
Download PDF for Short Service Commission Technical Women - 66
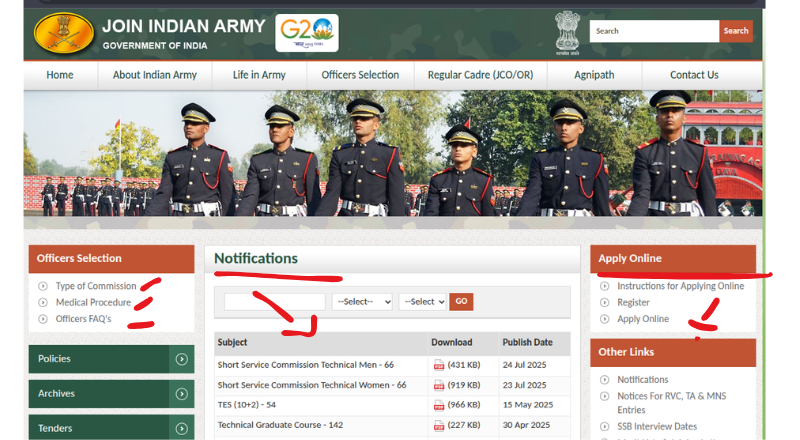pos(438,385)
